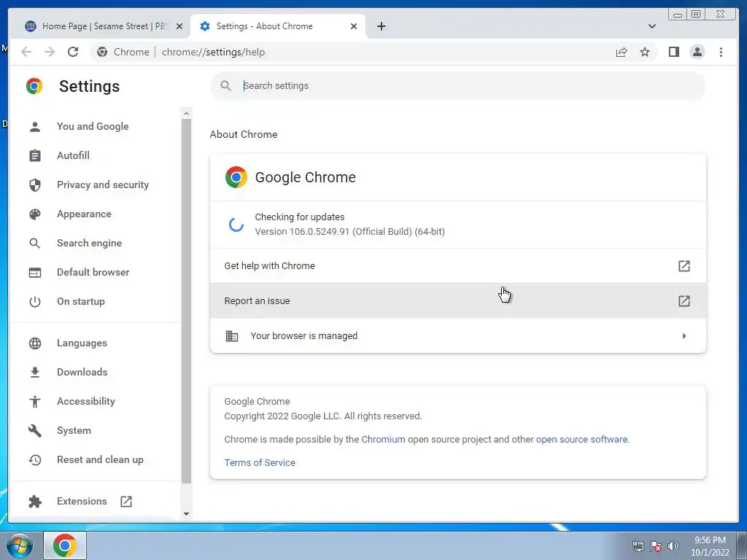This screenshot has width=747, height=560.
Task: Open the Chromium project link
Action: tap(383, 440)
